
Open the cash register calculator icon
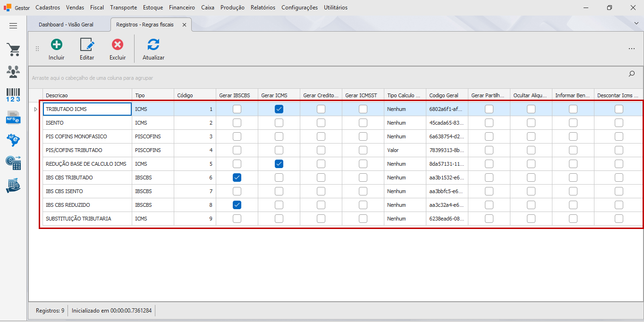13,163
